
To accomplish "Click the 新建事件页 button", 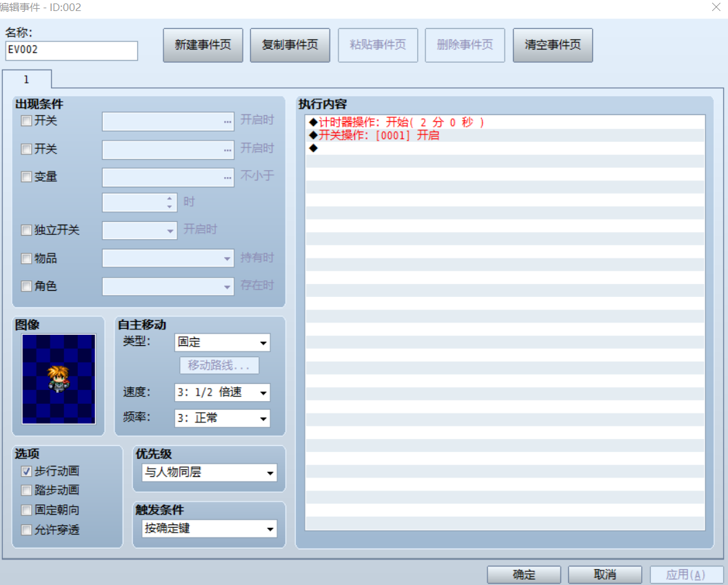I will pos(203,45).
